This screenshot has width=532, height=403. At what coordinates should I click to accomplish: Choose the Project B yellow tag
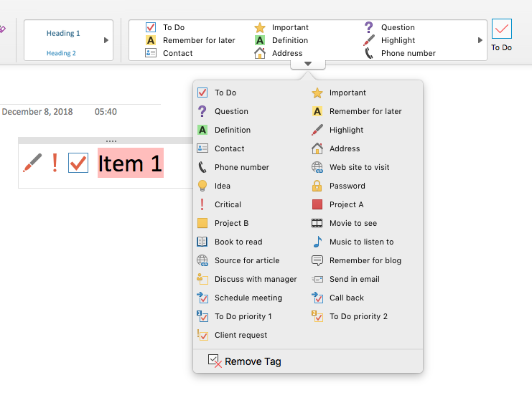(x=223, y=223)
